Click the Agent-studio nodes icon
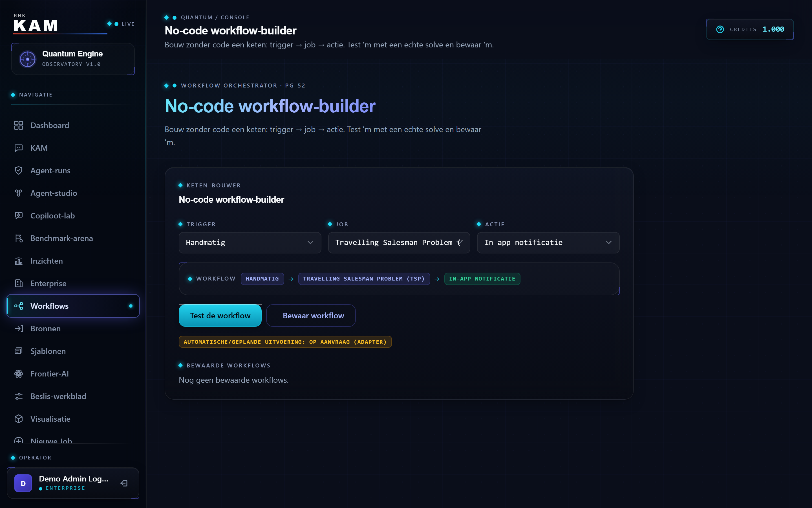The height and width of the screenshot is (508, 812). (18, 193)
